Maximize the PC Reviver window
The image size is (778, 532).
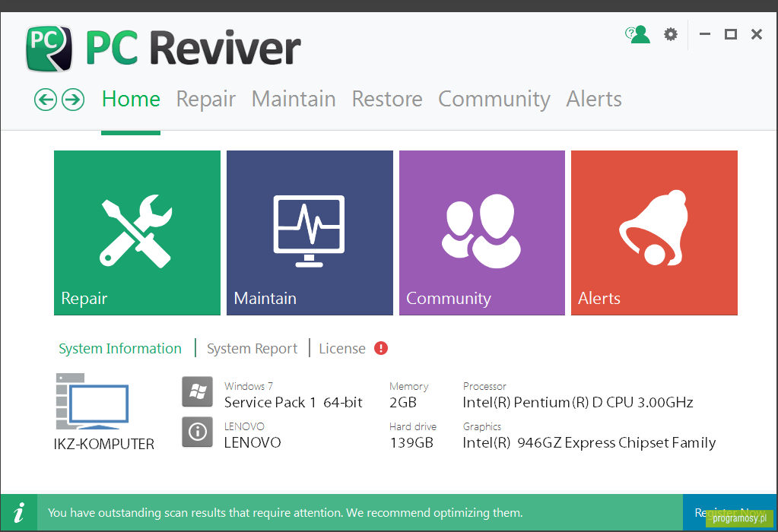click(x=730, y=34)
